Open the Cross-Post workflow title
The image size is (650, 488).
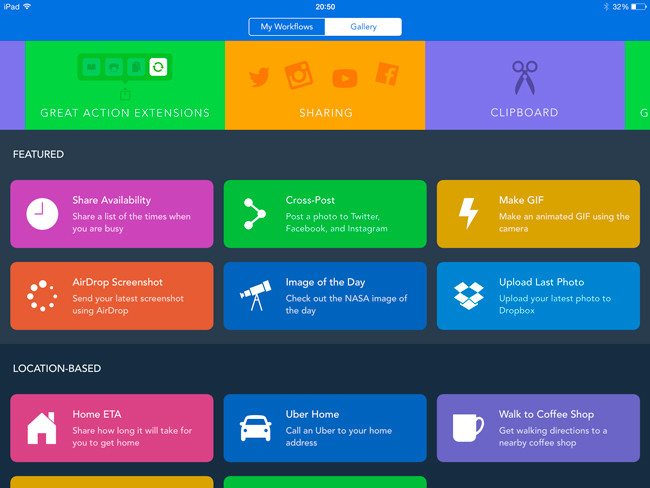[310, 200]
